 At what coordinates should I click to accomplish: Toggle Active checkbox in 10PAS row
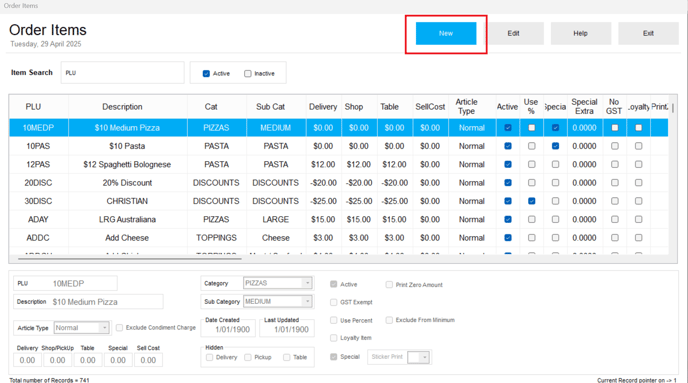pos(508,146)
